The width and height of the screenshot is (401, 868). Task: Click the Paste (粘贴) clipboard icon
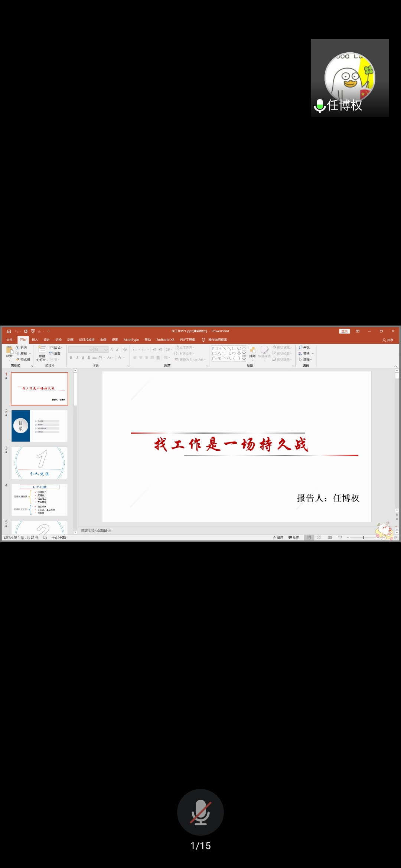(x=9, y=350)
